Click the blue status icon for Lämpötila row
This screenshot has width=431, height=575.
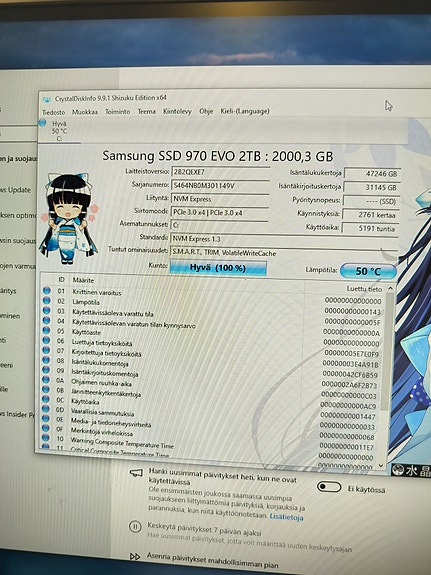tap(47, 300)
